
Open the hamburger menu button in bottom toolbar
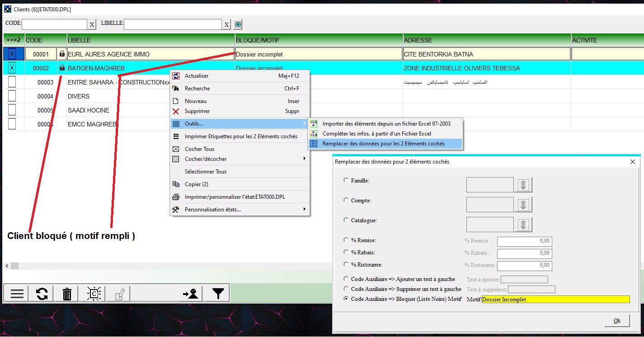point(17,294)
